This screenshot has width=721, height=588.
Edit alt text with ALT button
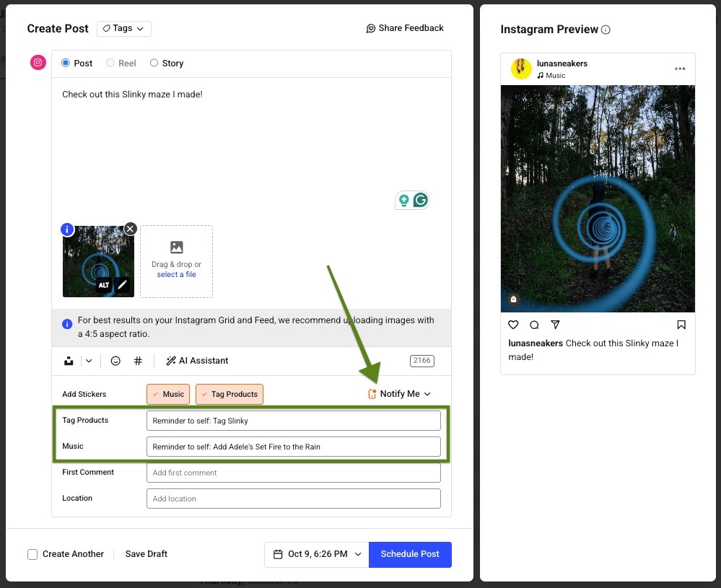[104, 285]
